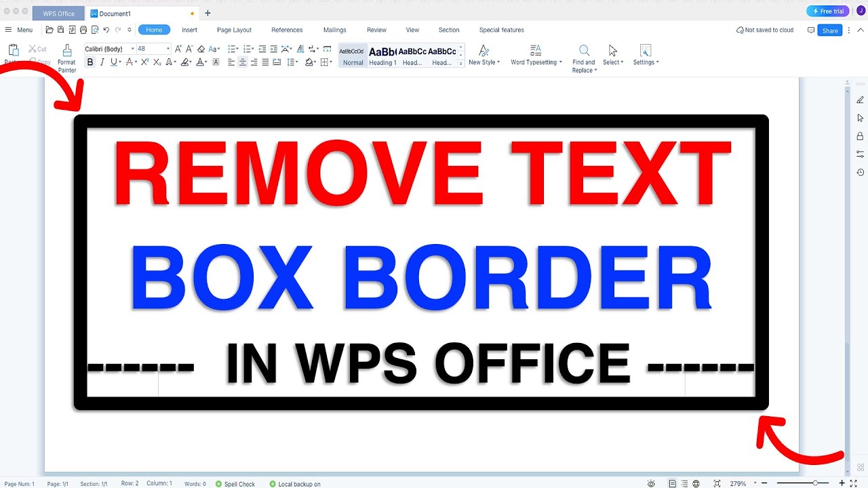
Task: Click the Format Painter tool
Action: [x=66, y=58]
